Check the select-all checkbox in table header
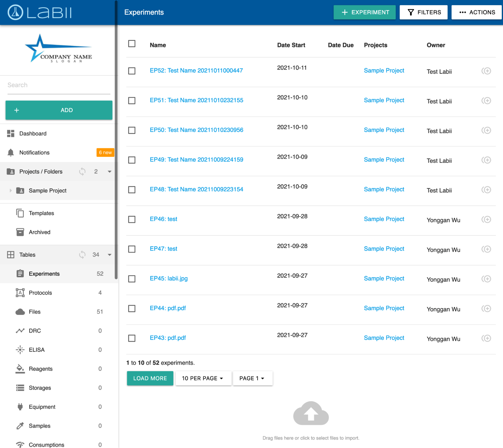The width and height of the screenshot is (503, 448). [x=132, y=44]
